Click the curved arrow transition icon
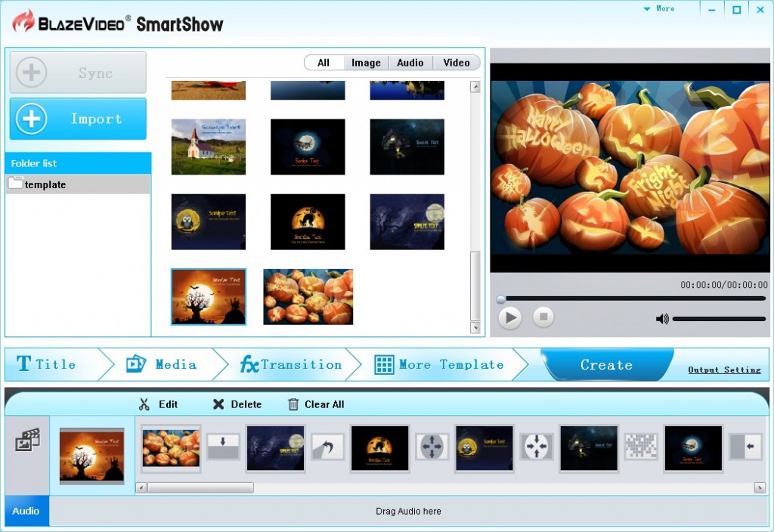Image resolution: width=774 pixels, height=532 pixels. click(x=327, y=447)
